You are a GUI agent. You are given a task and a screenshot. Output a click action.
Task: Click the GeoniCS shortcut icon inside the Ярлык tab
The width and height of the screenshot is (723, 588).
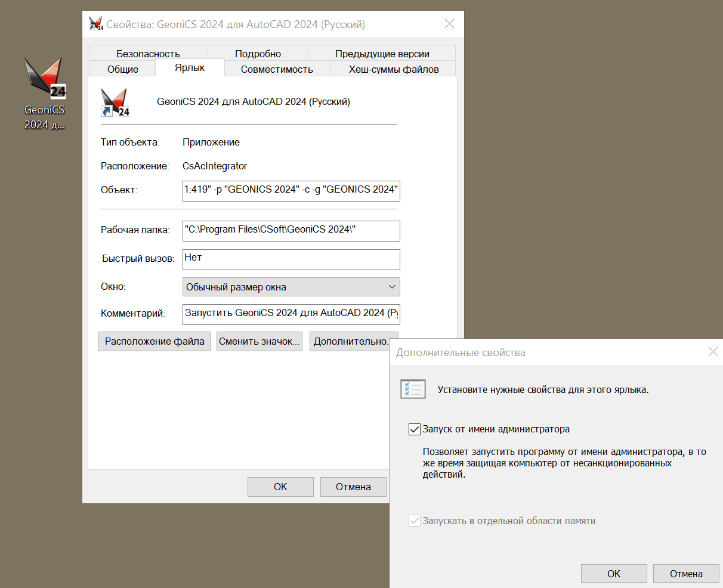[115, 102]
